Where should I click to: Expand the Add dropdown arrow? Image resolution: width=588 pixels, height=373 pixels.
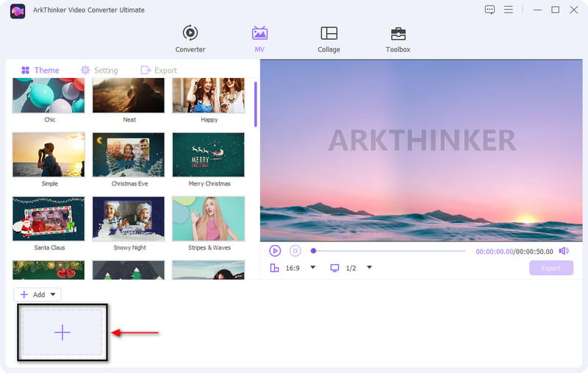pos(53,294)
